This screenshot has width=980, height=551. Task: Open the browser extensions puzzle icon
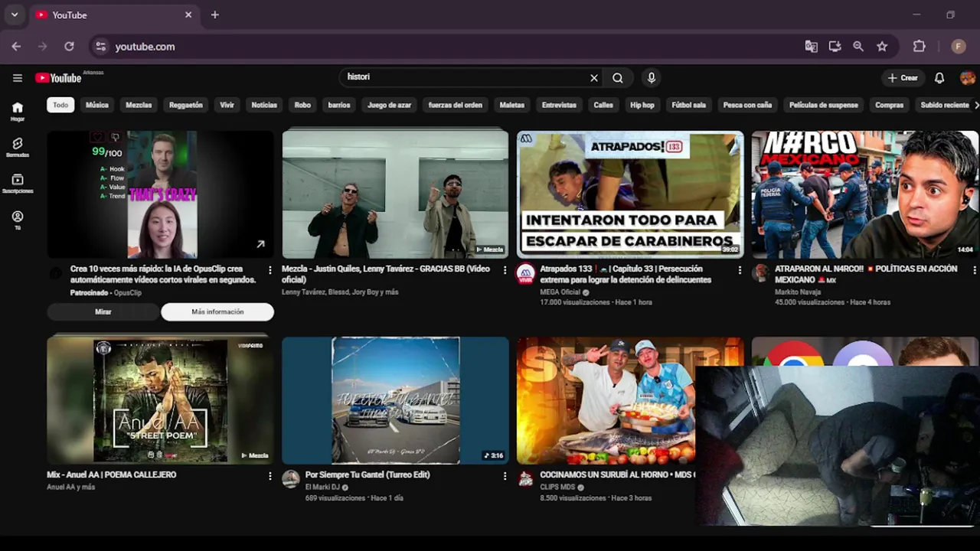pyautogui.click(x=920, y=47)
